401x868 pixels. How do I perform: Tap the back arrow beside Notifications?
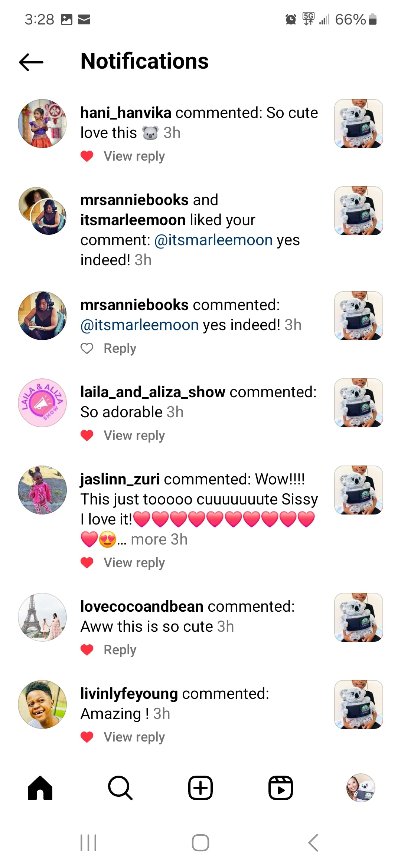[x=31, y=62]
